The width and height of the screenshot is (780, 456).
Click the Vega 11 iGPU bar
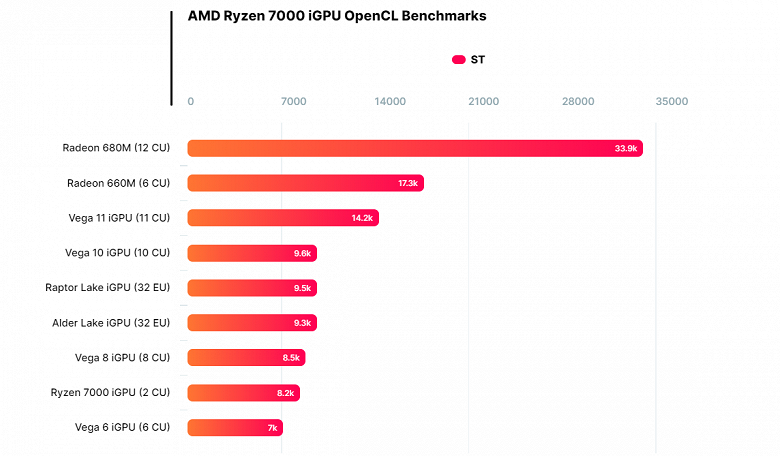283,218
